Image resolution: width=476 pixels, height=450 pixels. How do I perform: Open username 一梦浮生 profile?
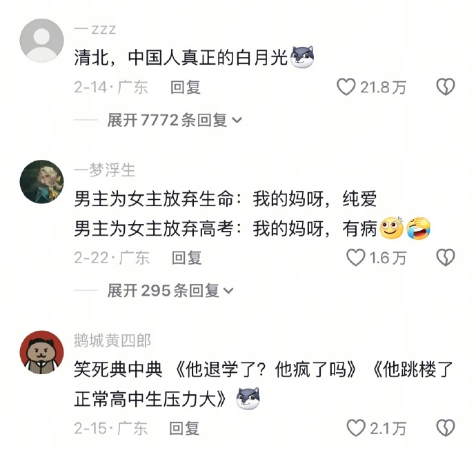[104, 170]
